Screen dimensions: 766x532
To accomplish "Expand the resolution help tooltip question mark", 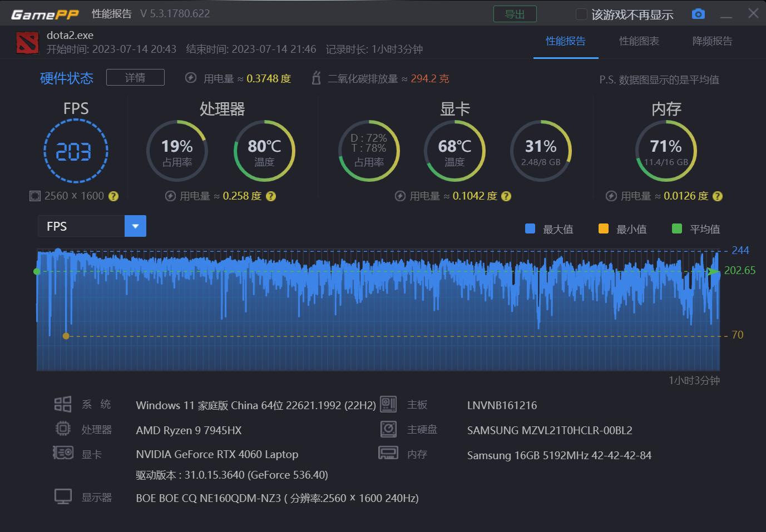I will (x=113, y=196).
